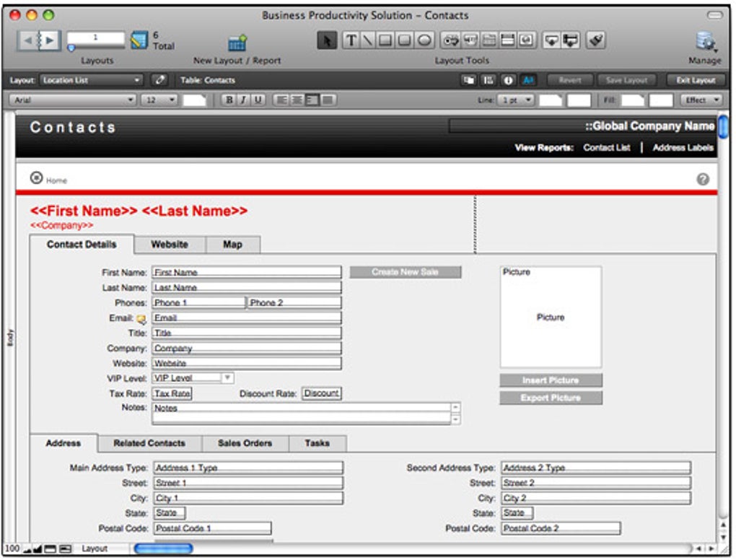Open the Tasks tab

(317, 443)
